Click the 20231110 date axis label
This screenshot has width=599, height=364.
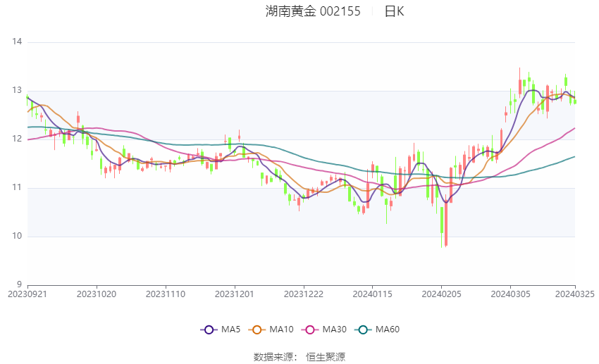tap(165, 294)
